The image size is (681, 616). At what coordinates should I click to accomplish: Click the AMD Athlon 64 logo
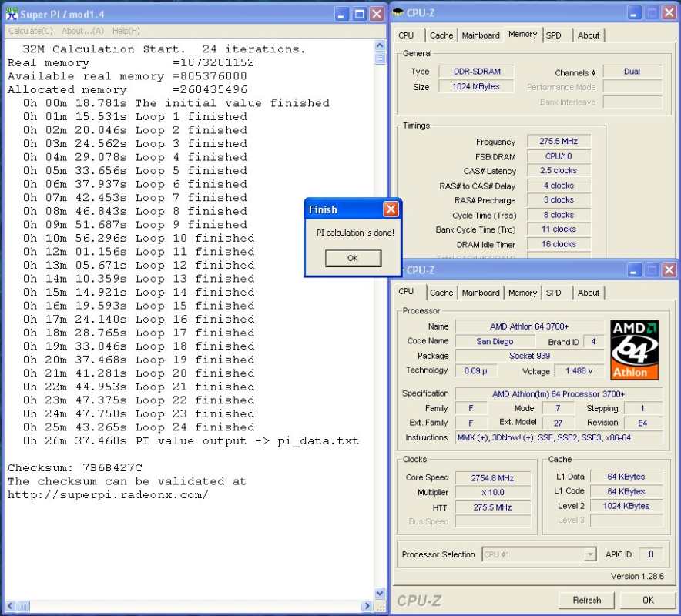(634, 350)
